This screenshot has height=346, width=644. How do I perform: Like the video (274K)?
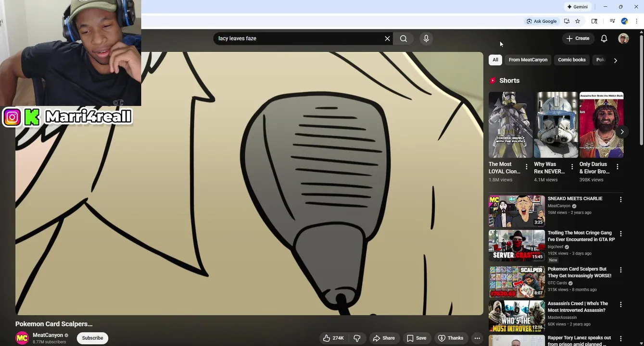coord(333,338)
